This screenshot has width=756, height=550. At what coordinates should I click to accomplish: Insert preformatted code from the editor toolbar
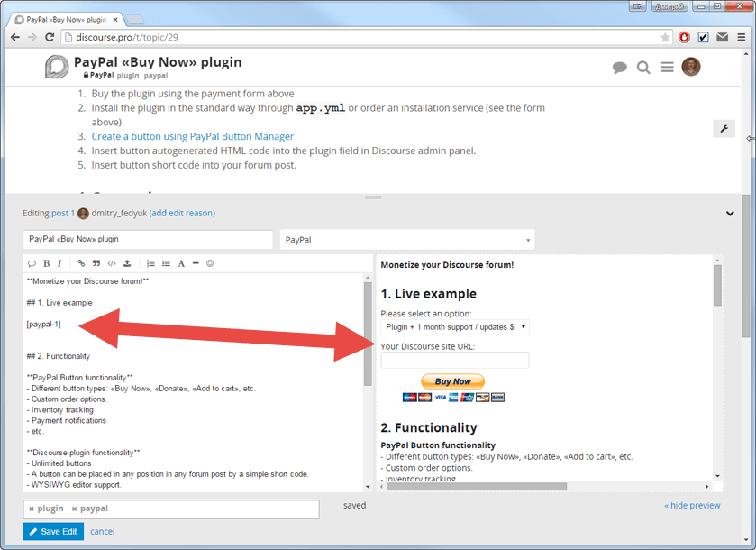click(112, 263)
